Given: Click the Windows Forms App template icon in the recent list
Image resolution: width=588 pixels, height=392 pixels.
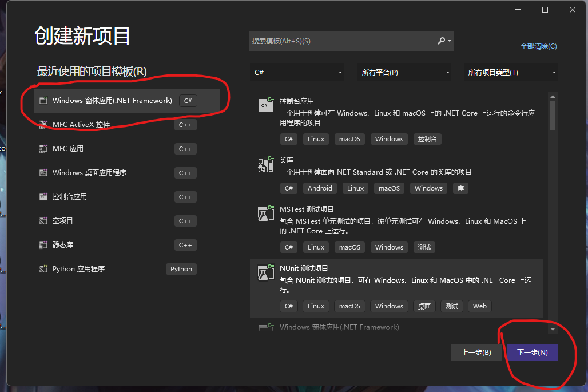Looking at the screenshot, I should (x=43, y=101).
